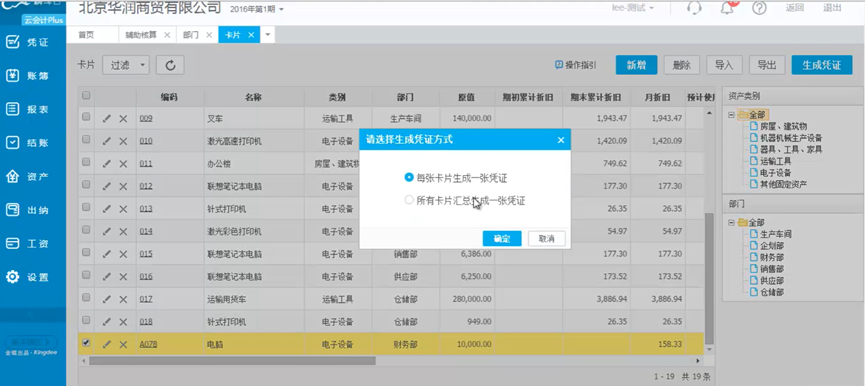
Task: Select 每张卡片生成一张凭证 radio option
Action: [409, 178]
